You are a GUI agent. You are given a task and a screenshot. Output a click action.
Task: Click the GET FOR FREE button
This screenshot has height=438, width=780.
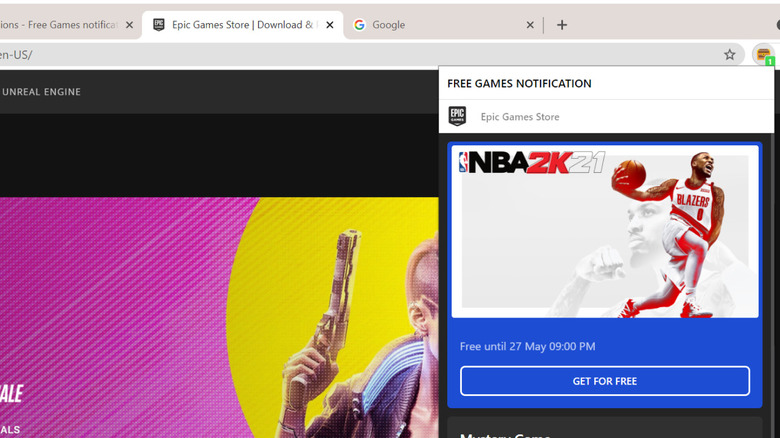point(604,381)
